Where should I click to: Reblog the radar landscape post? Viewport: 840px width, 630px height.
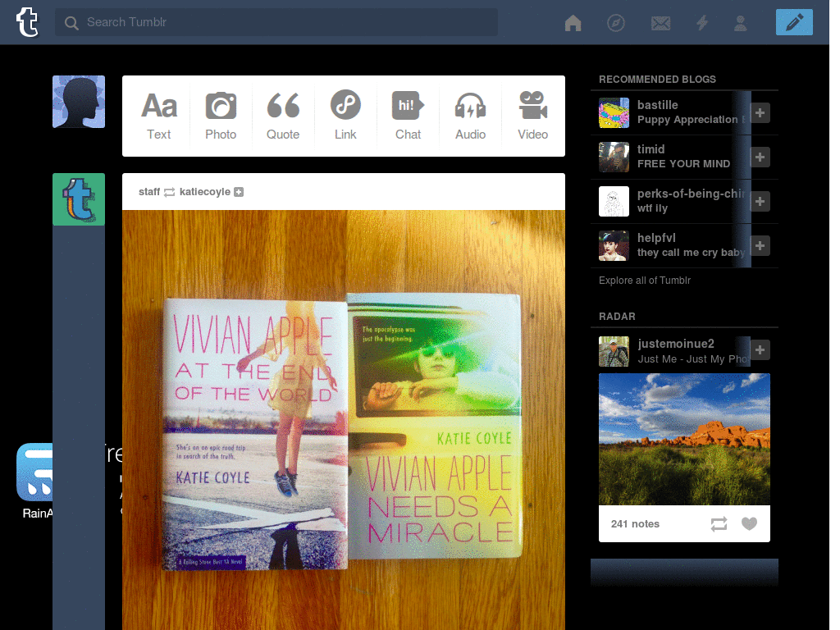coord(719,524)
